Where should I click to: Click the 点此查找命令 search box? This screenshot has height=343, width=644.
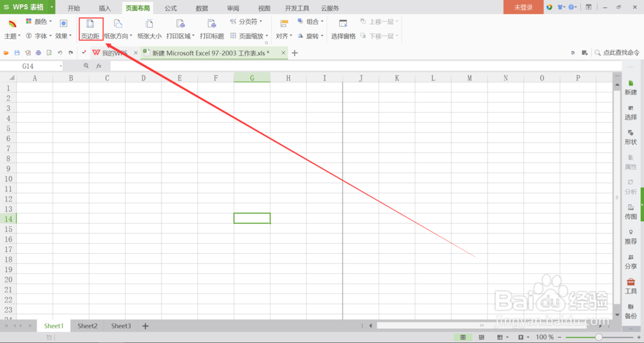tap(618, 53)
